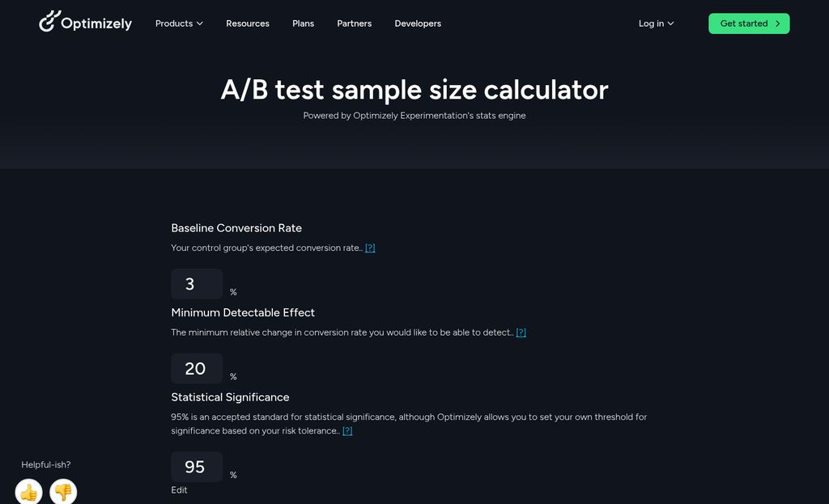This screenshot has width=829, height=504.
Task: Open the Resources menu item
Action: 247,23
